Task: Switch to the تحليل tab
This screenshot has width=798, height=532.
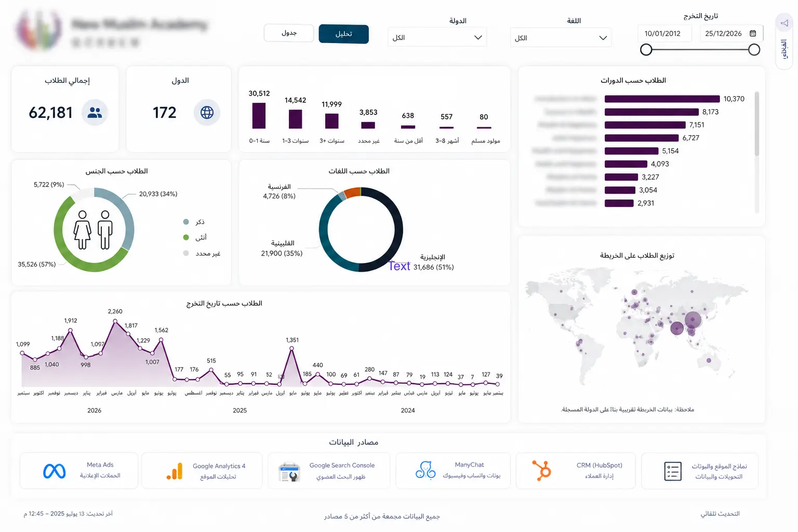Action: (343, 34)
